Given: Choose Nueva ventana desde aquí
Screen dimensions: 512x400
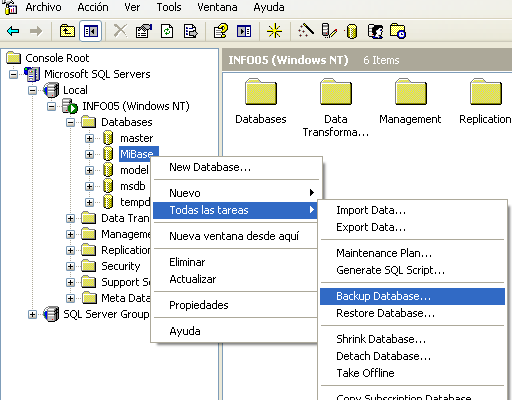Looking at the screenshot, I should (236, 236).
